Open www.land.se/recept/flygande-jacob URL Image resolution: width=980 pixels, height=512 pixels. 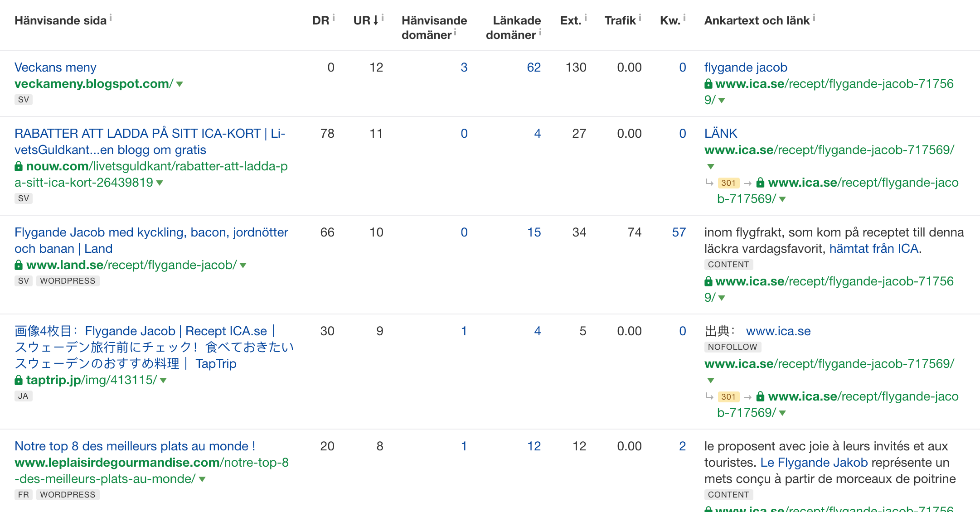131,265
